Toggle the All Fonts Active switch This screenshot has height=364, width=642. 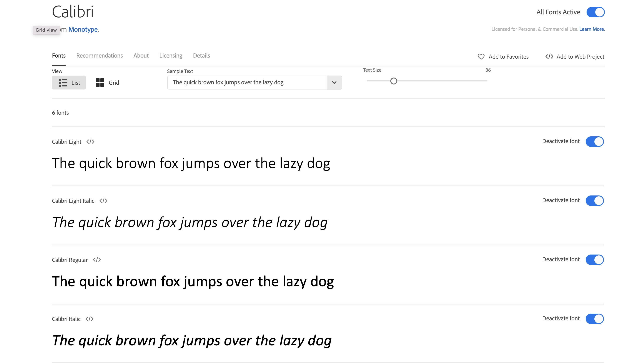(x=595, y=12)
